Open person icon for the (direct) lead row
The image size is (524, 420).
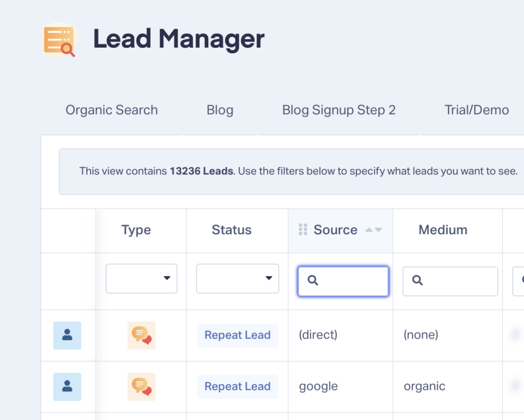tap(67, 335)
